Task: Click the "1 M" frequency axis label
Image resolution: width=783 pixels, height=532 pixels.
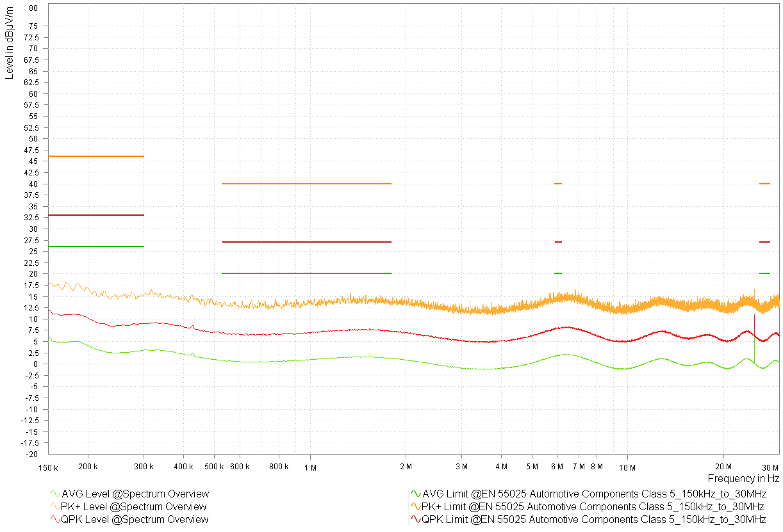Action: point(311,467)
